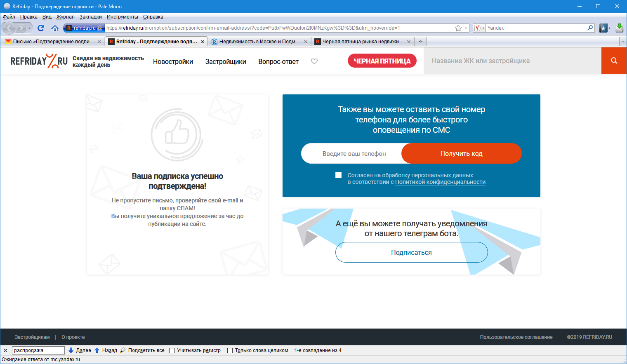Click 1-е совпадение из 4 text

318,350
